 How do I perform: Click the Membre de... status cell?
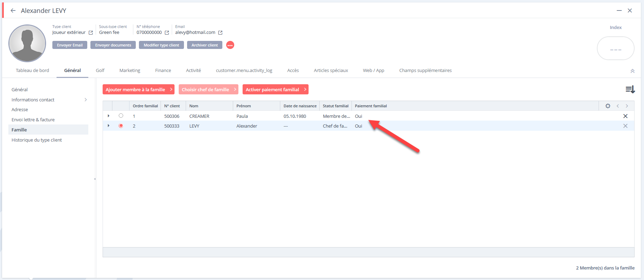336,116
